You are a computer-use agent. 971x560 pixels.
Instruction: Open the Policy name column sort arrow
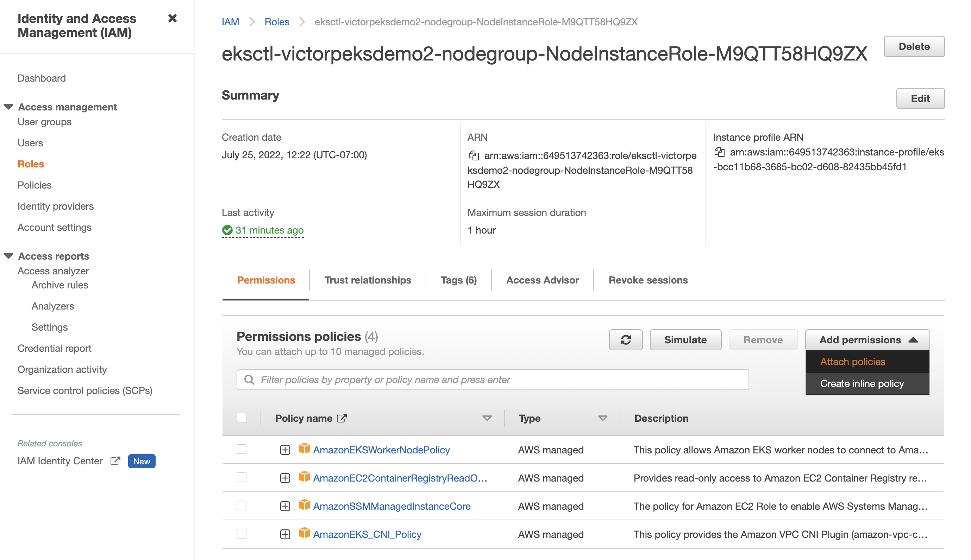487,418
